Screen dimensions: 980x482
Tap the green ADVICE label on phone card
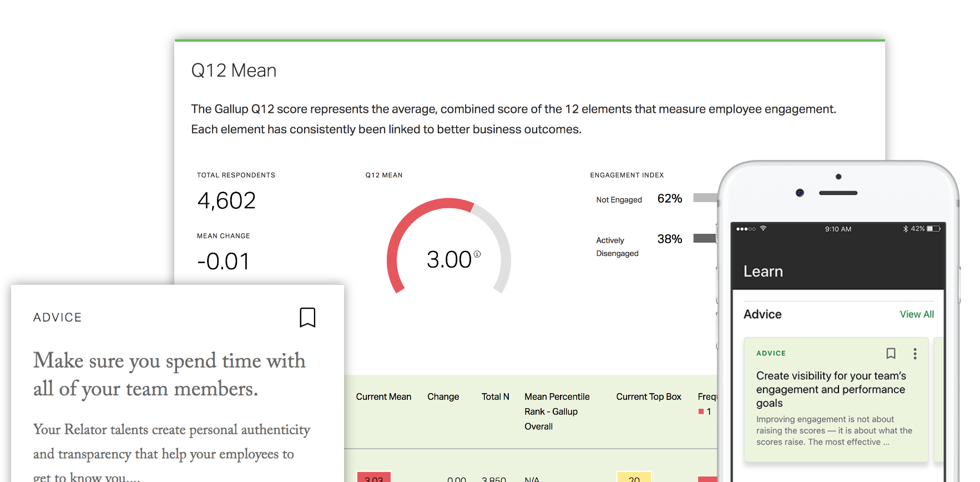tap(771, 353)
